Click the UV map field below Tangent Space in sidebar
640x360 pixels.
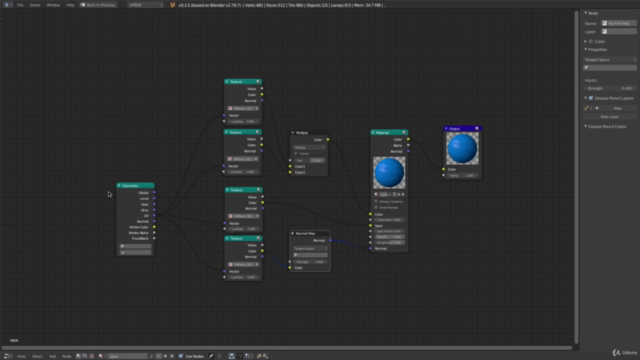[x=610, y=67]
